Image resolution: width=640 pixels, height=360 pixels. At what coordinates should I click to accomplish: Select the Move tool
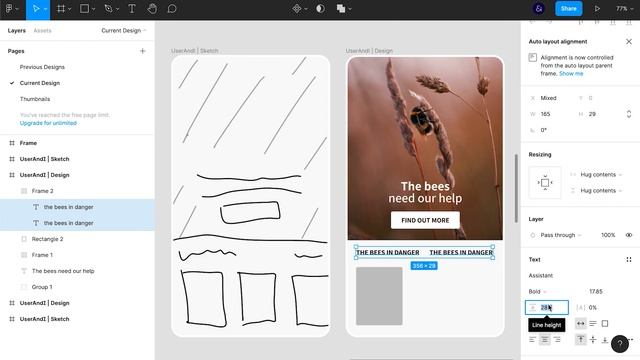pyautogui.click(x=36, y=9)
